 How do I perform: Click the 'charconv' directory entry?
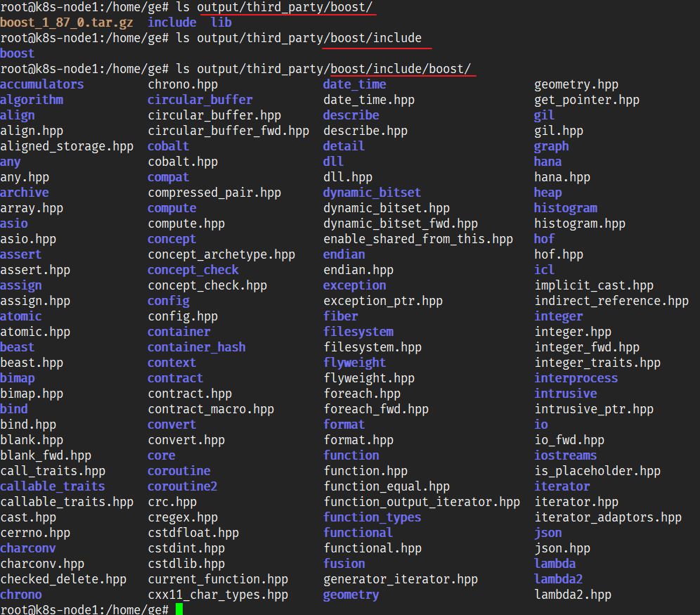pyautogui.click(x=28, y=548)
